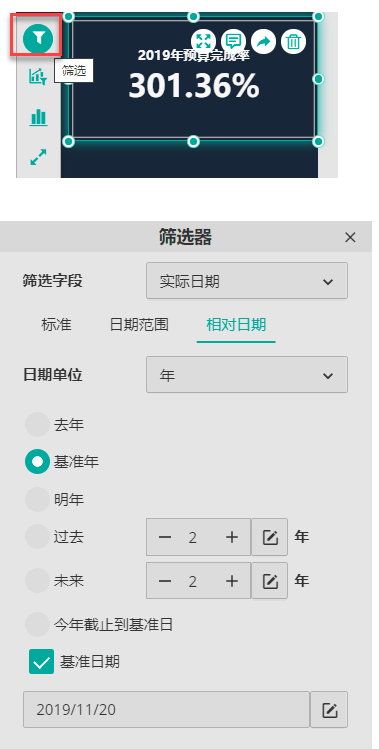The image size is (379, 749).
Task: Maximize widget with fullscreen icon
Action: click(x=203, y=42)
